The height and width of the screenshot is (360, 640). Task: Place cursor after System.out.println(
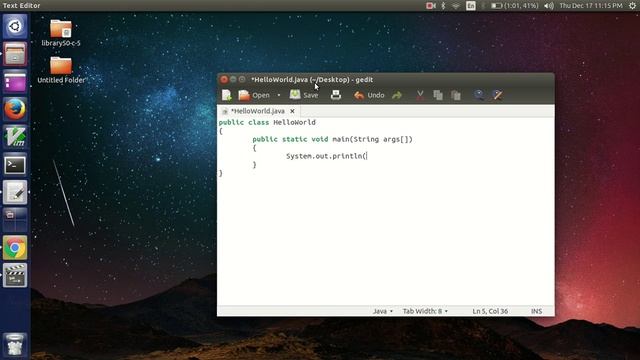click(367, 156)
